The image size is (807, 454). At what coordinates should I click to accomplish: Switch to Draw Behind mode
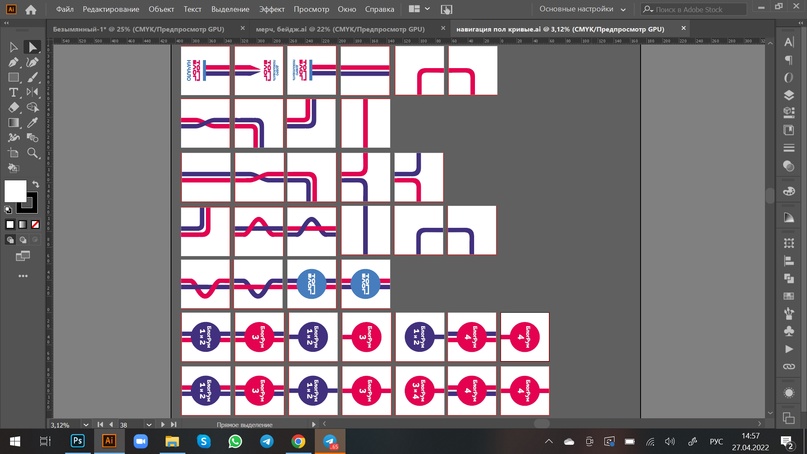(x=22, y=240)
